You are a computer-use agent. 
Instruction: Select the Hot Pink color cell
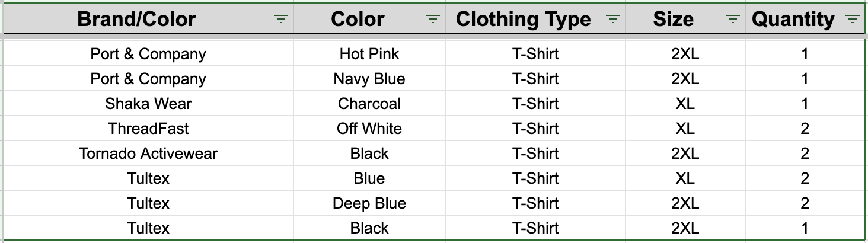point(369,54)
